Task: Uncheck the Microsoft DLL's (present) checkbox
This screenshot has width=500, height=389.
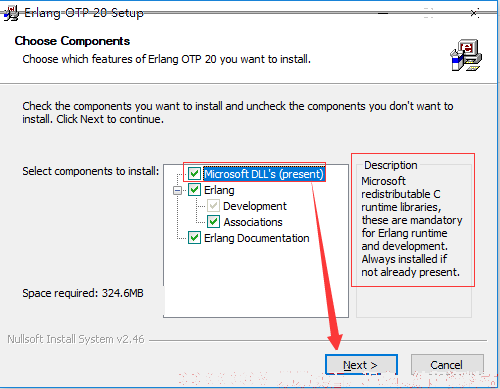Action: click(x=194, y=174)
